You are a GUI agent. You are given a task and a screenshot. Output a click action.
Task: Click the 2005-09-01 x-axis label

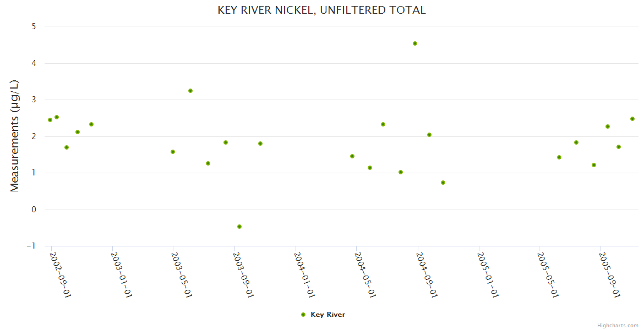coord(609,274)
